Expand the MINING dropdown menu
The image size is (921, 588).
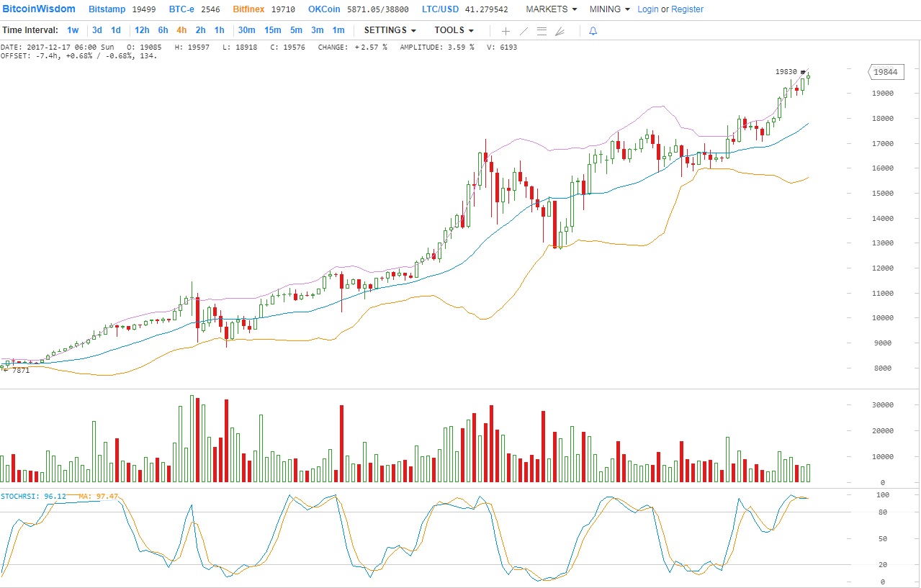(x=609, y=9)
